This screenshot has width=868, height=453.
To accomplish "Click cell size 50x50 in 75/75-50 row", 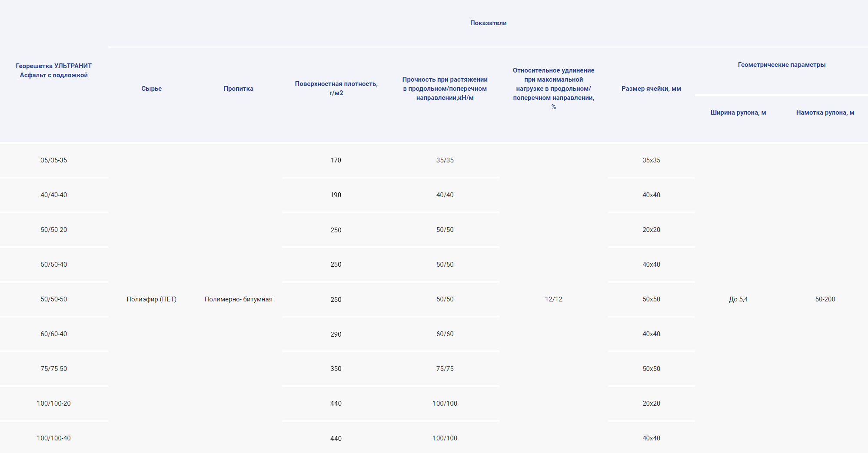I will pyautogui.click(x=651, y=369).
